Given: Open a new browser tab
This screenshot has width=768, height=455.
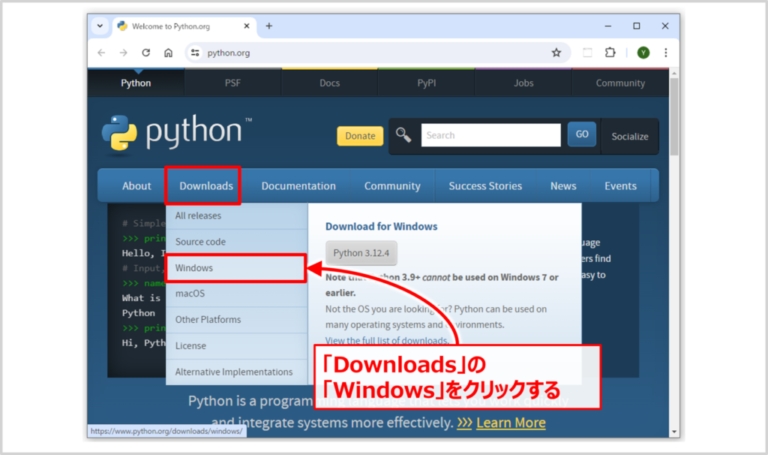Looking at the screenshot, I should click(x=269, y=26).
